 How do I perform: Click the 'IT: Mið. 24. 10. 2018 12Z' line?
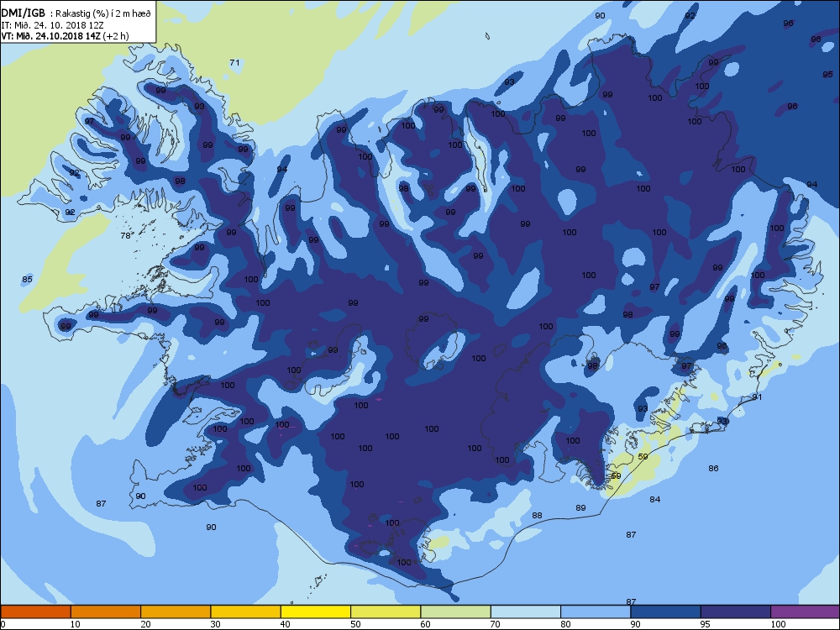52,25
